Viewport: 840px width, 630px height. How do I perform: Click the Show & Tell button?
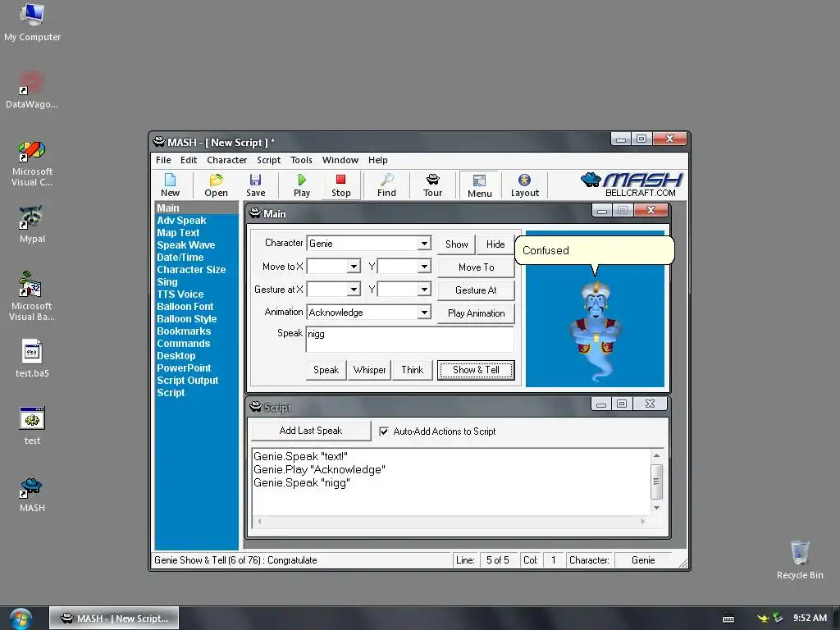(477, 370)
